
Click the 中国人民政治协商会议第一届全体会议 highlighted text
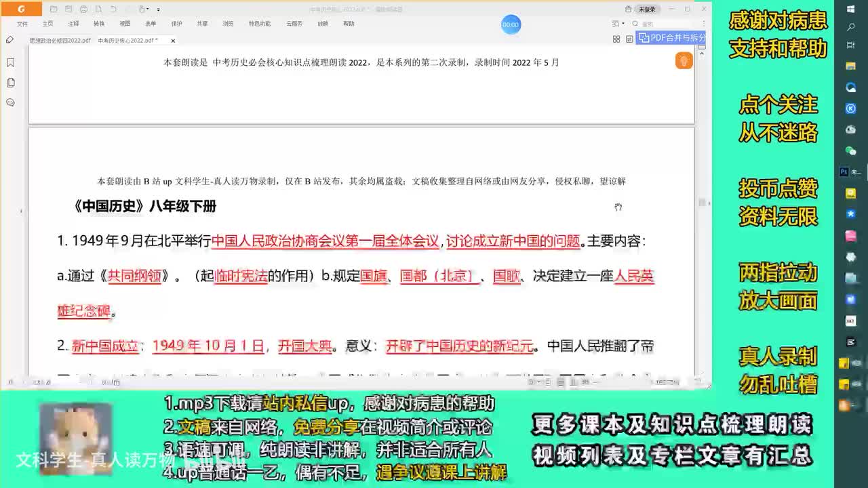(325, 241)
